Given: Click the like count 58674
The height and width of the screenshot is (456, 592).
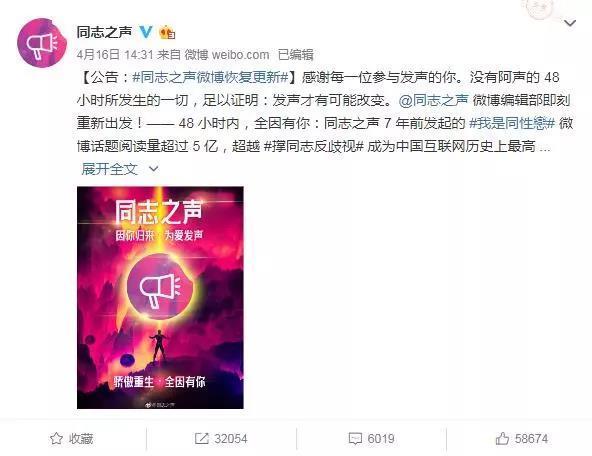Looking at the screenshot, I should tap(531, 439).
